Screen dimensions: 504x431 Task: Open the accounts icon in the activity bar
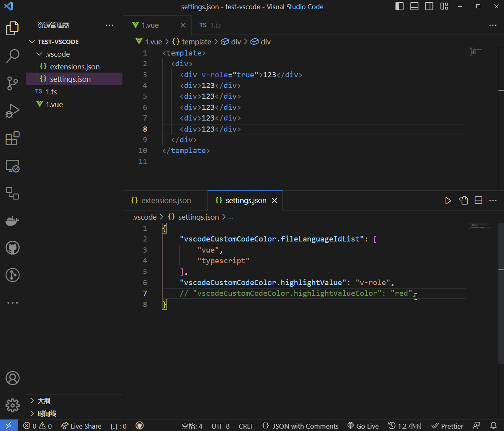[x=12, y=378]
